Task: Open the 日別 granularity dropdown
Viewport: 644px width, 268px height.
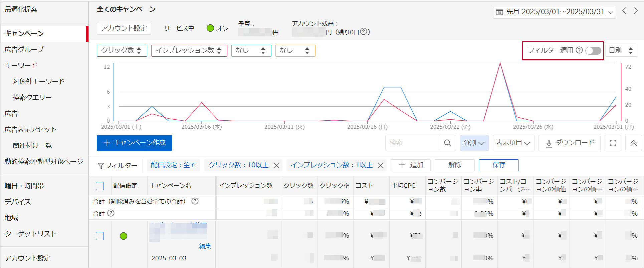Action: [x=621, y=50]
